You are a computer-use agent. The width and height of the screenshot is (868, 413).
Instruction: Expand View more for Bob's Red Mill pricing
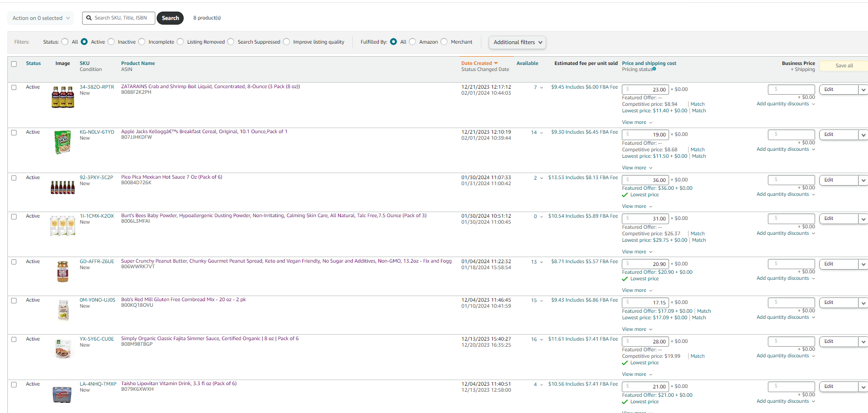click(x=637, y=329)
